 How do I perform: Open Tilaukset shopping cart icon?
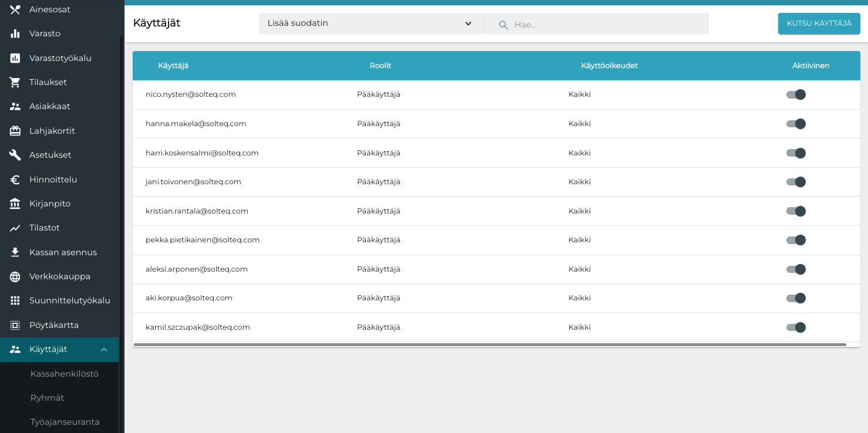(15, 82)
